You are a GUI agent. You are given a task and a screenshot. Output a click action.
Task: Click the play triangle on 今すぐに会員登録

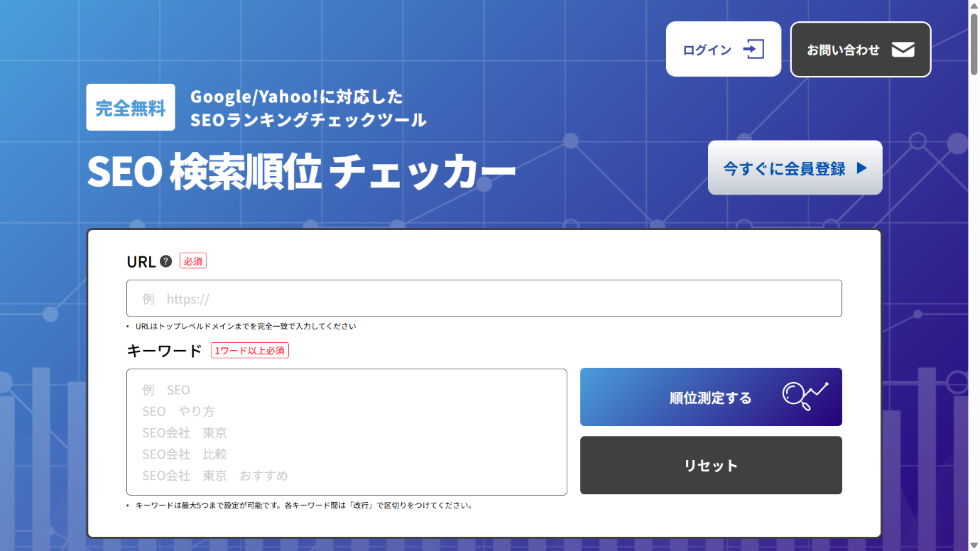pos(861,168)
